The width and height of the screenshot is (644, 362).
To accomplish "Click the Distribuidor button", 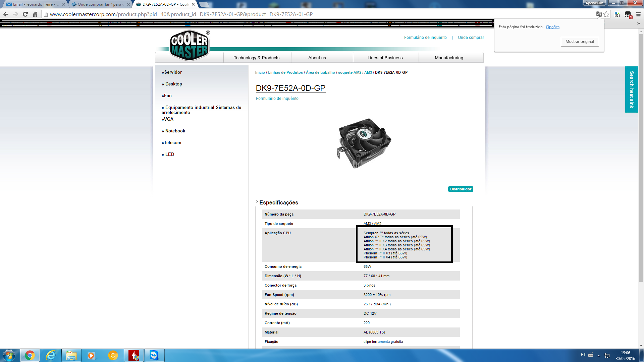I will pos(461,189).
